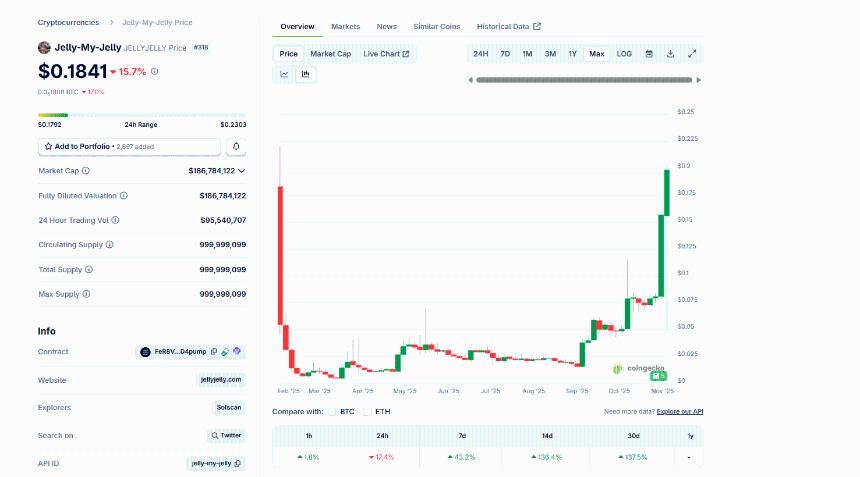Click the #318 rank badge
Screen dimensions: 860x477
point(201,48)
